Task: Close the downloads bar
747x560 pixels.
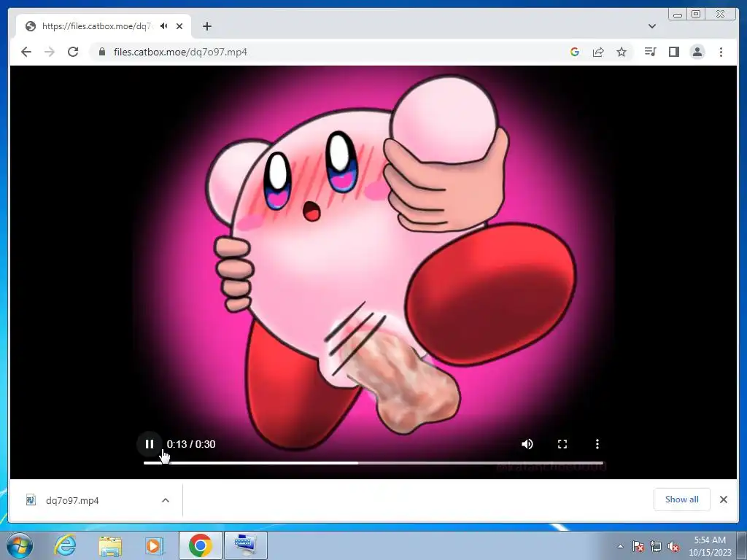Action: point(723,499)
